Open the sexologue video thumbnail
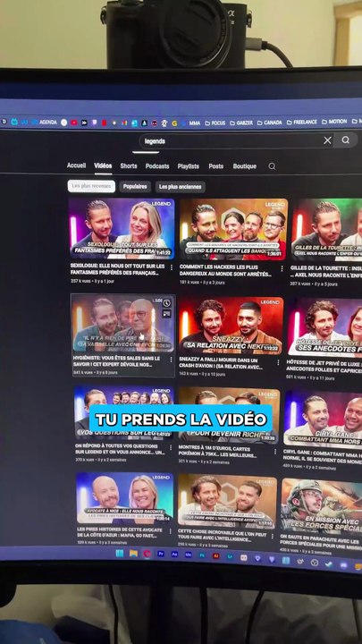This screenshot has width=362, height=644. 122,229
